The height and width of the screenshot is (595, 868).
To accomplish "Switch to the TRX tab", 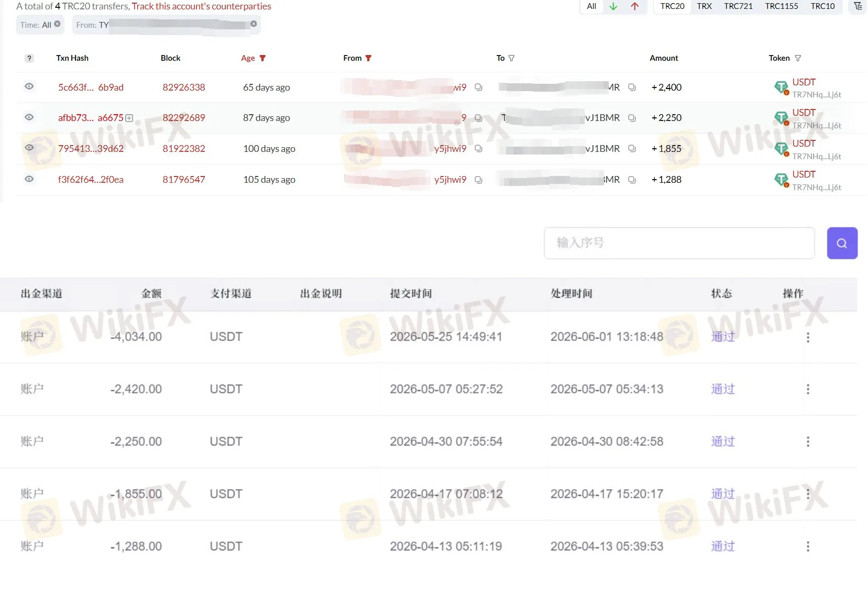I will click(704, 6).
